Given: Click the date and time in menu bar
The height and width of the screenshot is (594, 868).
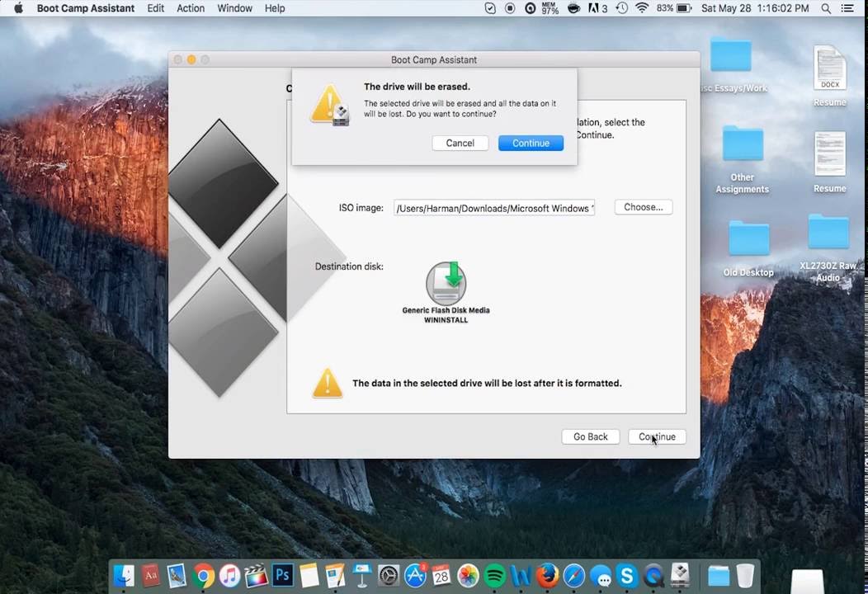Looking at the screenshot, I should coord(755,8).
